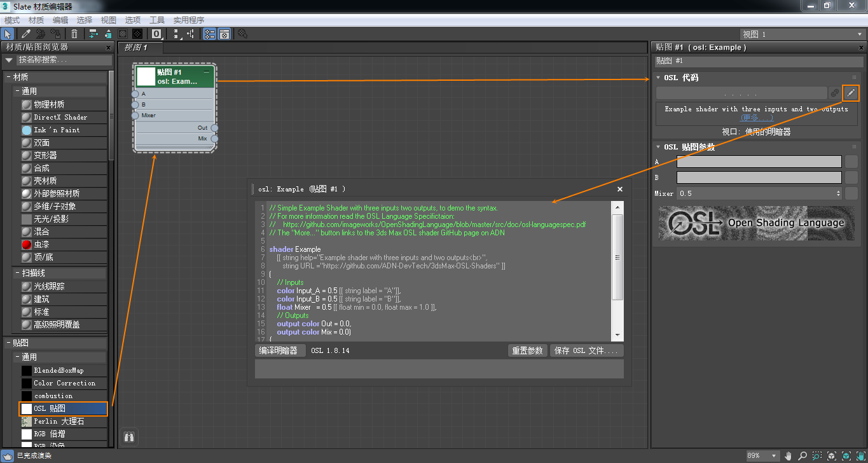Screen dimensions: 868x463
Task: Open the 工具 menu
Action: pos(157,20)
